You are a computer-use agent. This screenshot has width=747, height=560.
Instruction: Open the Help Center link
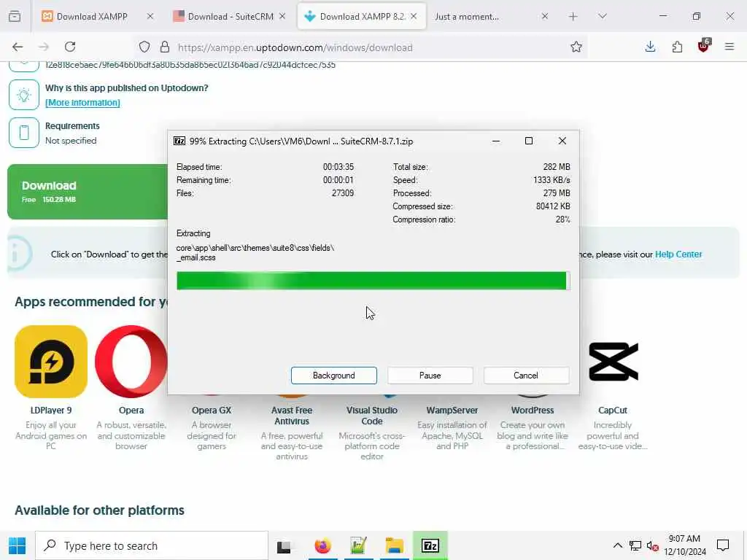coord(678,254)
